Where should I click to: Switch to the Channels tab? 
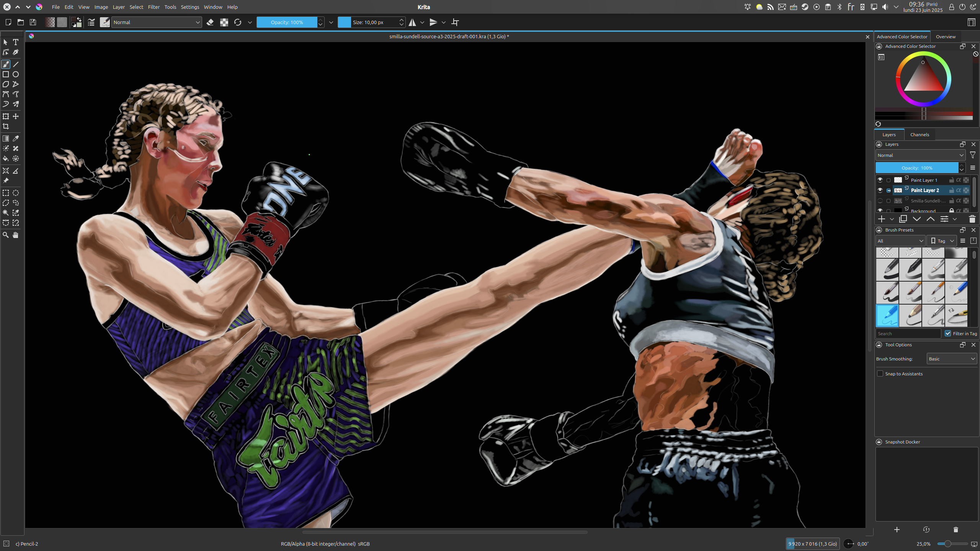pyautogui.click(x=920, y=134)
